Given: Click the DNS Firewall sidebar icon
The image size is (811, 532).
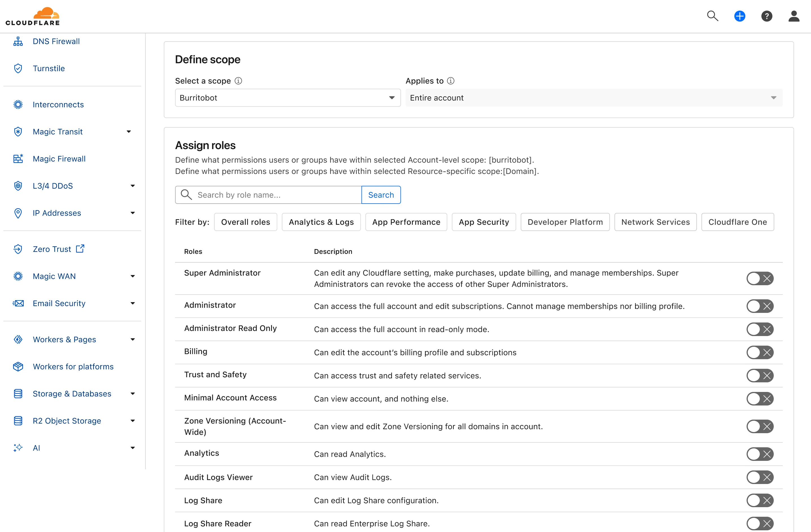Looking at the screenshot, I should coord(18,41).
